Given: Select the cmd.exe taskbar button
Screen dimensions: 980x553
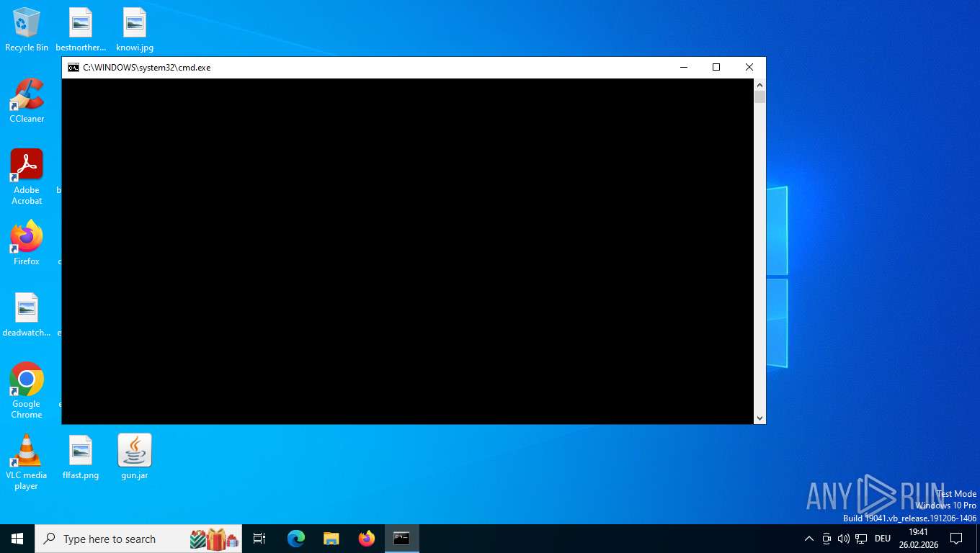Looking at the screenshot, I should tap(402, 539).
